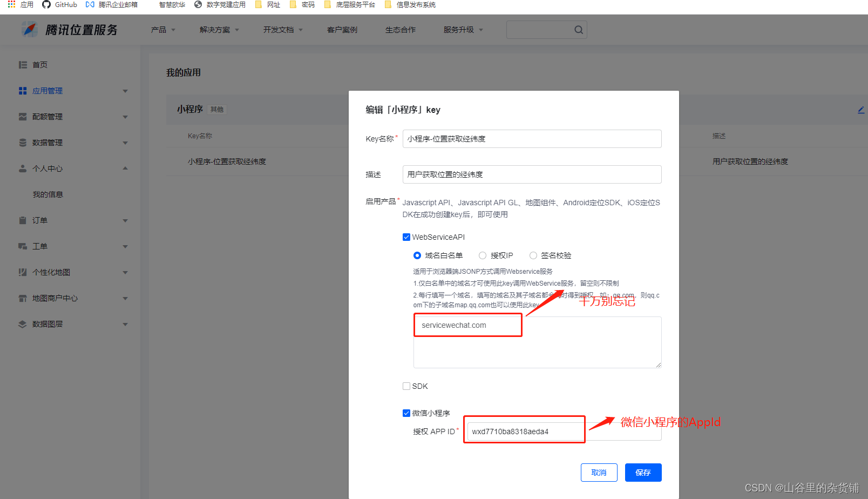The height and width of the screenshot is (499, 868).
Task: Expand the 订单 sidebar arrow
Action: point(125,221)
